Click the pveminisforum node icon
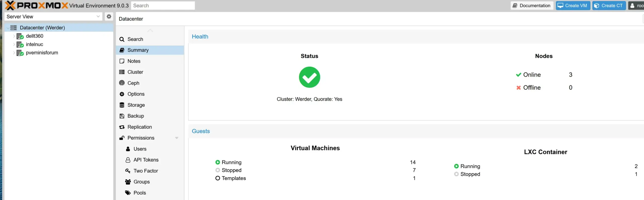The height and width of the screenshot is (200, 644). pyautogui.click(x=20, y=53)
